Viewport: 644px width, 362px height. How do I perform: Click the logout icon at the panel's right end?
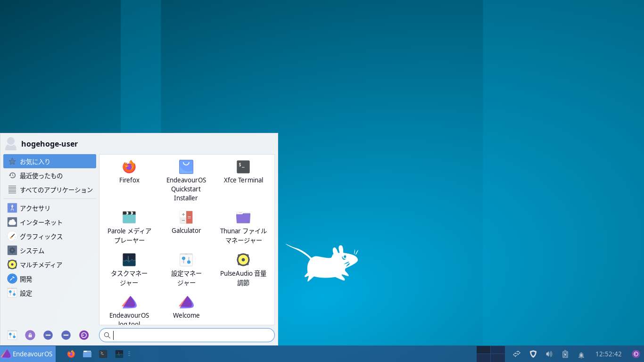click(x=636, y=354)
